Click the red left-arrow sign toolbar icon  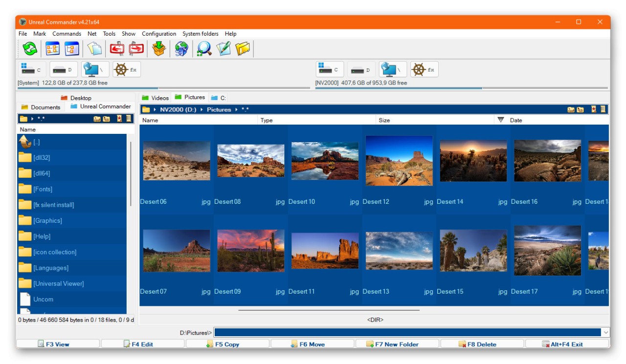tap(117, 49)
